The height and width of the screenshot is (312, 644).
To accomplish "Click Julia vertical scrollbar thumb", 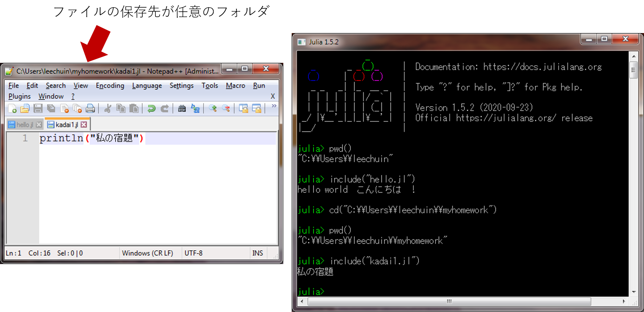I will [634, 70].
